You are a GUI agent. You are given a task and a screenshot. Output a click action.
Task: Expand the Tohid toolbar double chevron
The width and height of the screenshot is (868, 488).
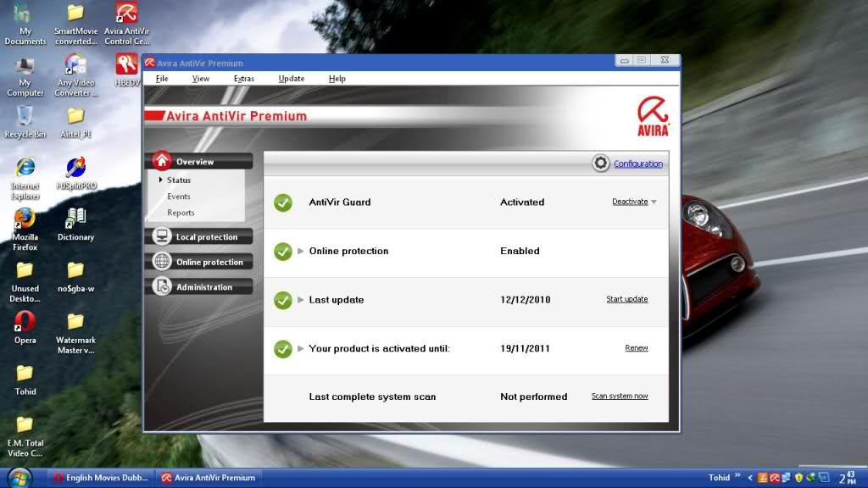coord(737,474)
